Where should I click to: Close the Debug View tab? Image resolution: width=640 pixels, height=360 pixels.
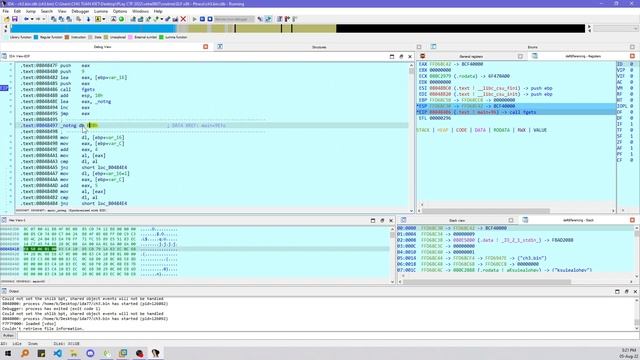click(206, 47)
